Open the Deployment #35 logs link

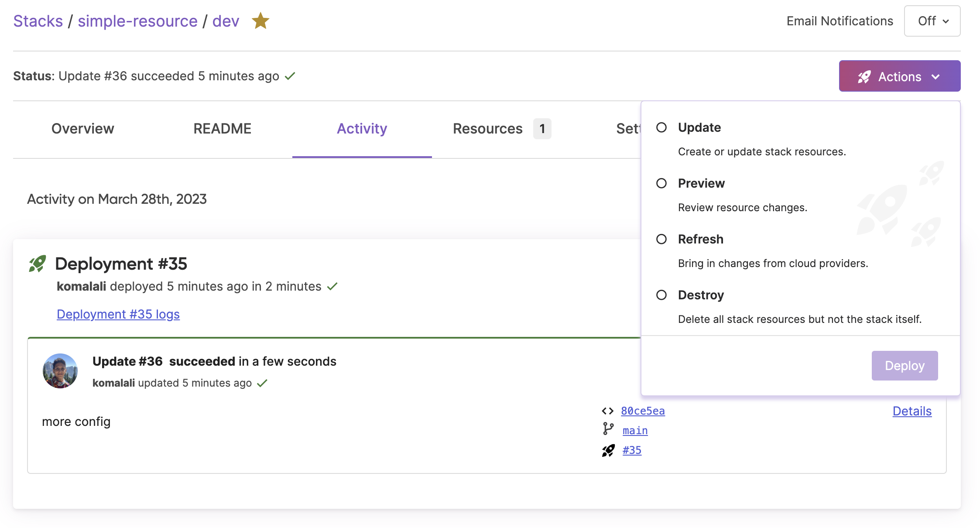[117, 314]
